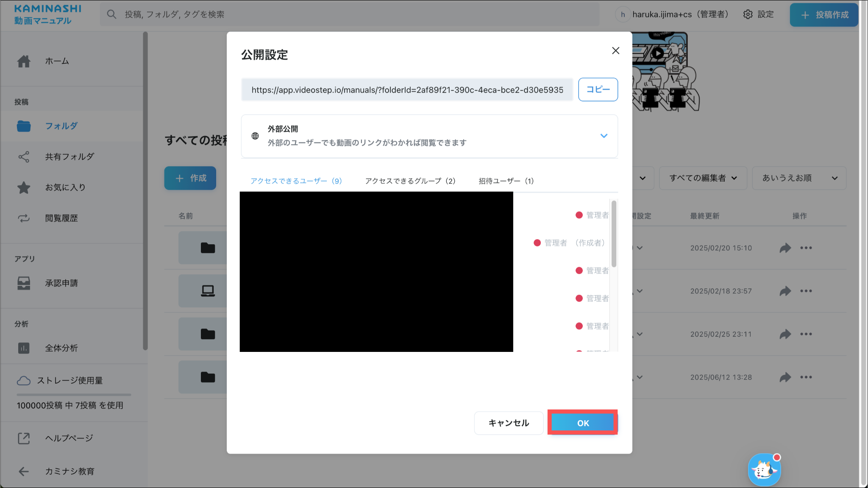Expand the 外部公開 visibility dropdown
The width and height of the screenshot is (868, 488).
pos(604,136)
